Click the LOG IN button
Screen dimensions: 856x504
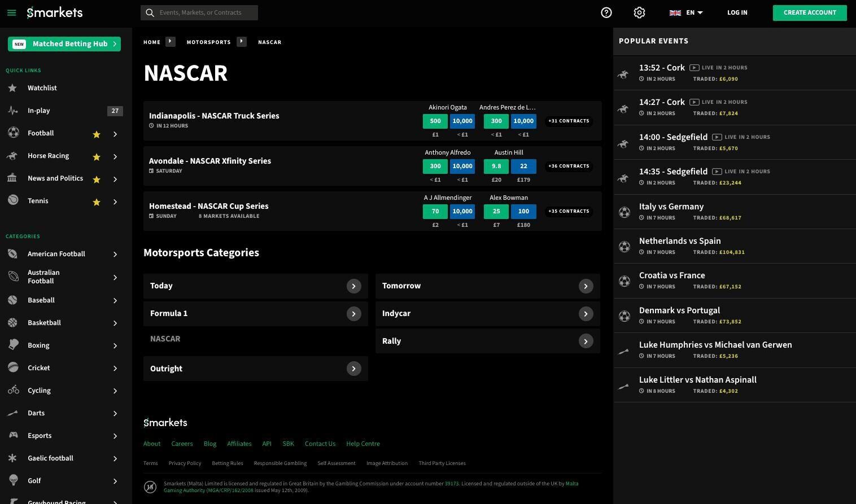pyautogui.click(x=737, y=12)
